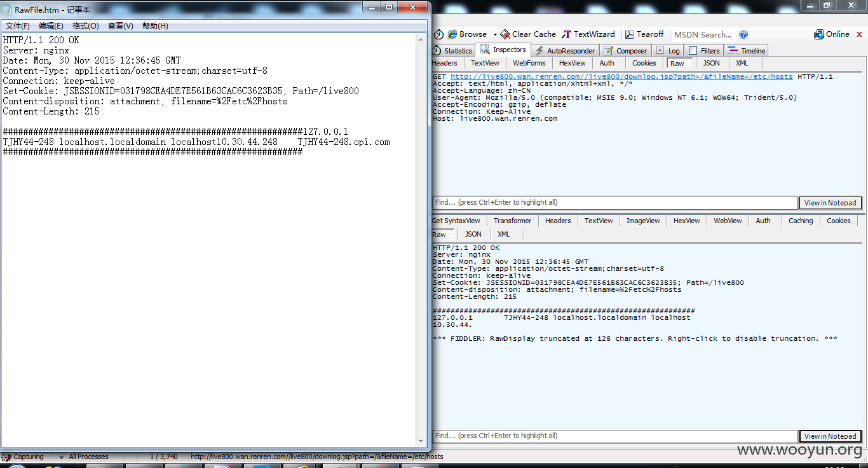Click the RawFile.htm Notepad window icon
The width and height of the screenshot is (868, 468).
[8, 10]
